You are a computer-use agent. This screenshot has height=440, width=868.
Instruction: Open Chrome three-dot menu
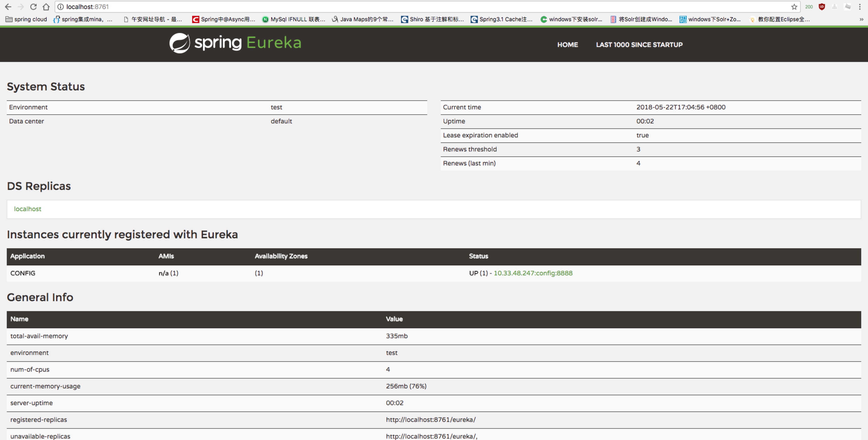(860, 7)
